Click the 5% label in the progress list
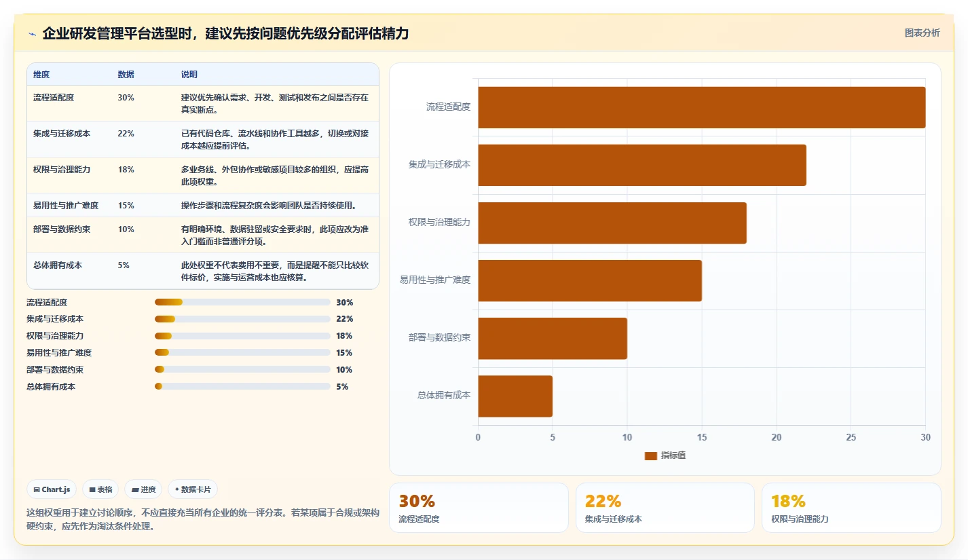Screen dimensions: 968x560 coord(342,387)
